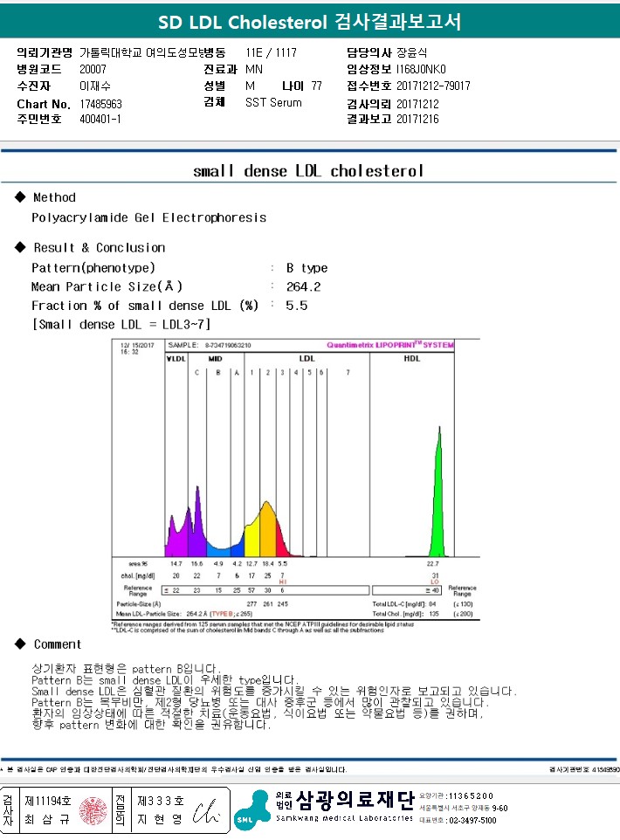Click the title 'SD LDL Cholesterol 검사결과보고서'
Viewport: 620px width, 840px height.
309,22
